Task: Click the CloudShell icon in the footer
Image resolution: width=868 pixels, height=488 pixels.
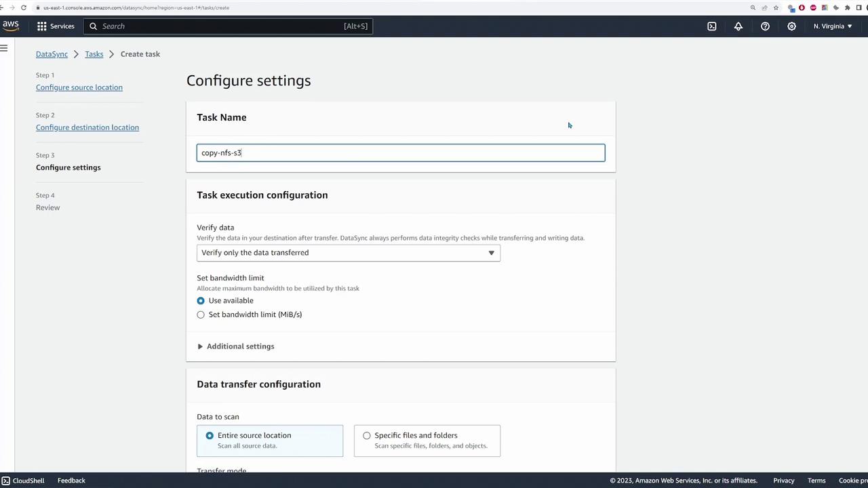Action: (5, 481)
